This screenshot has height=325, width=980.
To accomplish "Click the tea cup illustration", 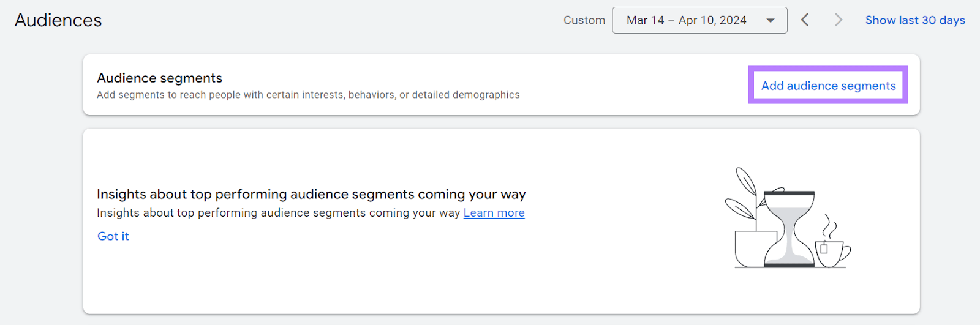I will click(830, 253).
